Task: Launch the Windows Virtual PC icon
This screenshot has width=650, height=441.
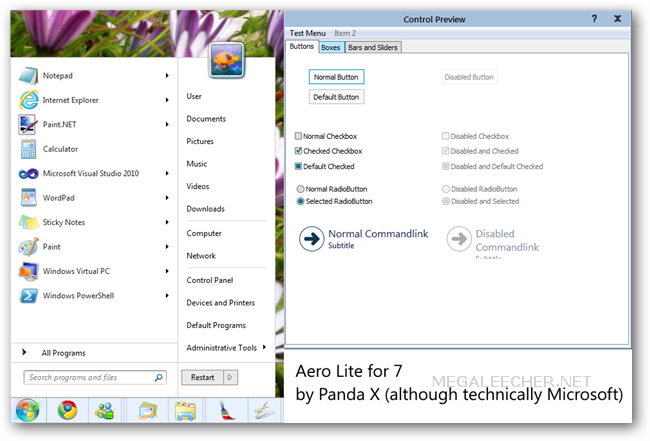Action: [28, 271]
